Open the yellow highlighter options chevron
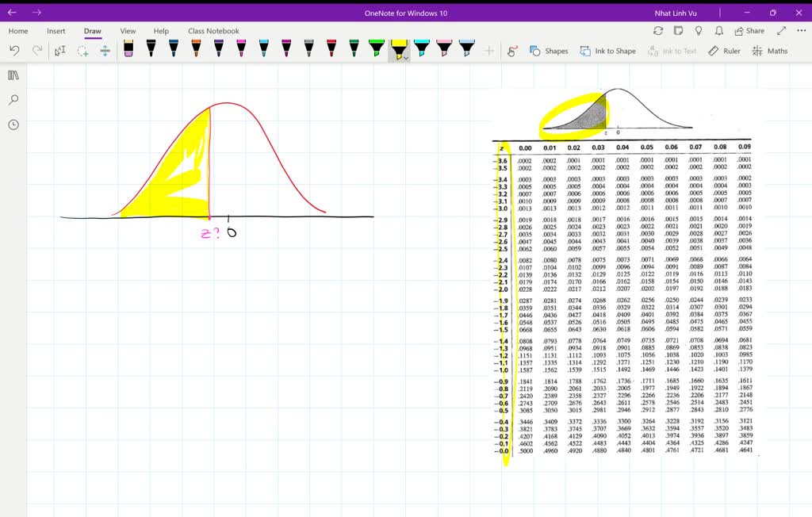The image size is (812, 517). [x=404, y=58]
